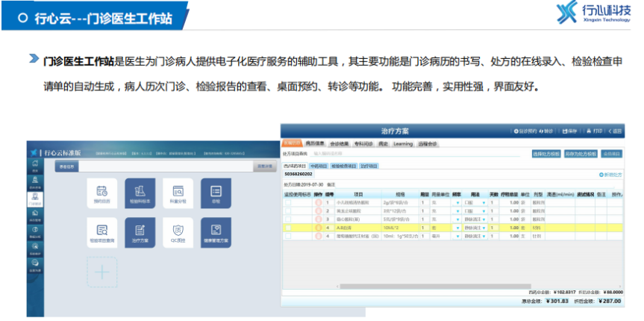Open the 频率 dropdown in row 1
Screen dimensions: 644x321
point(457,202)
